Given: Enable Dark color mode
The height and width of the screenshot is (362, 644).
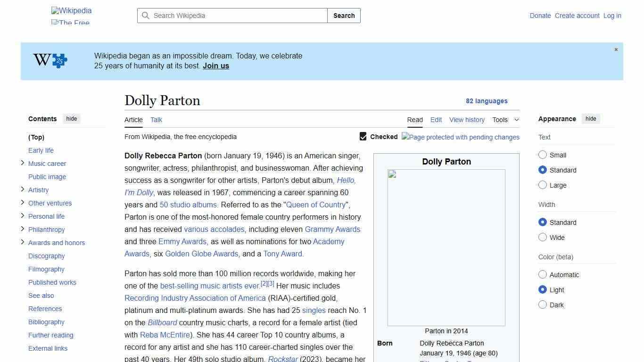Looking at the screenshot, I should (543, 304).
